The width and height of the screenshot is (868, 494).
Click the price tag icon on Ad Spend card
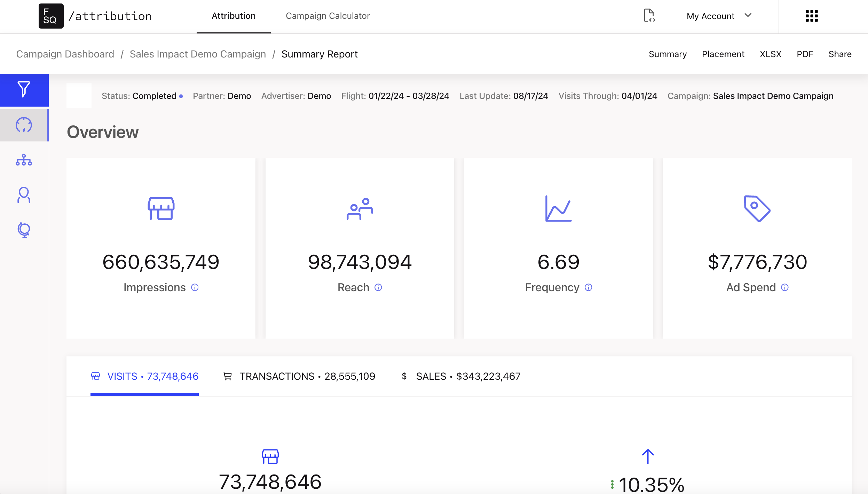coord(757,208)
